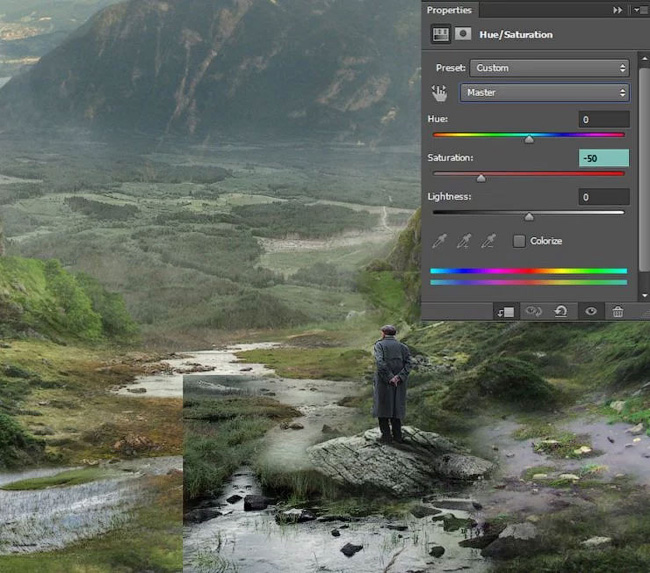Select the first eyedropper tool

coord(439,241)
